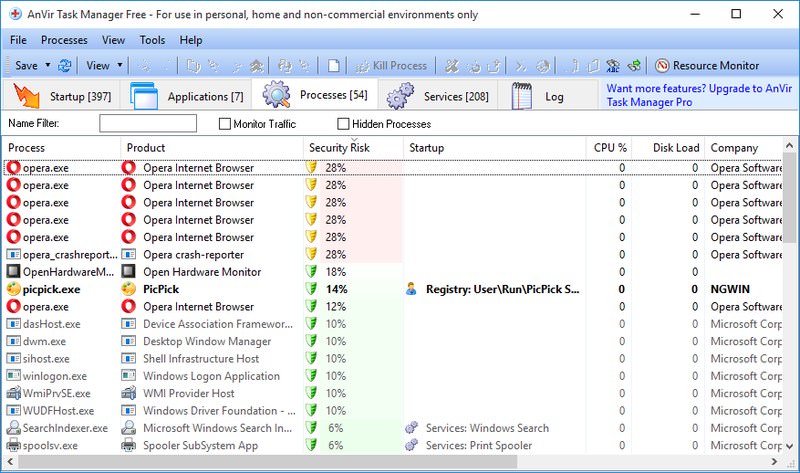Click the picpick.exe process icon
Image resolution: width=800 pixels, height=473 pixels.
(14, 289)
